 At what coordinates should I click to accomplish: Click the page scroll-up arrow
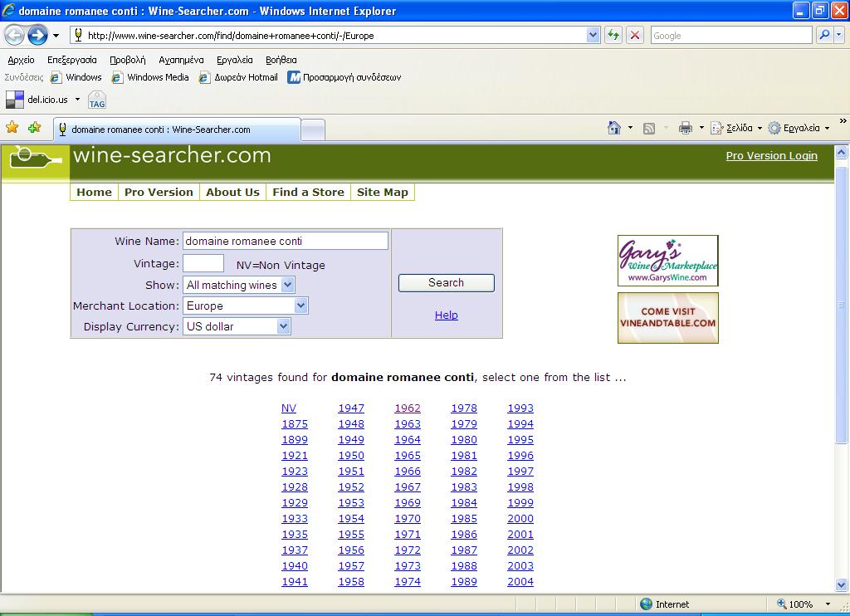click(842, 153)
